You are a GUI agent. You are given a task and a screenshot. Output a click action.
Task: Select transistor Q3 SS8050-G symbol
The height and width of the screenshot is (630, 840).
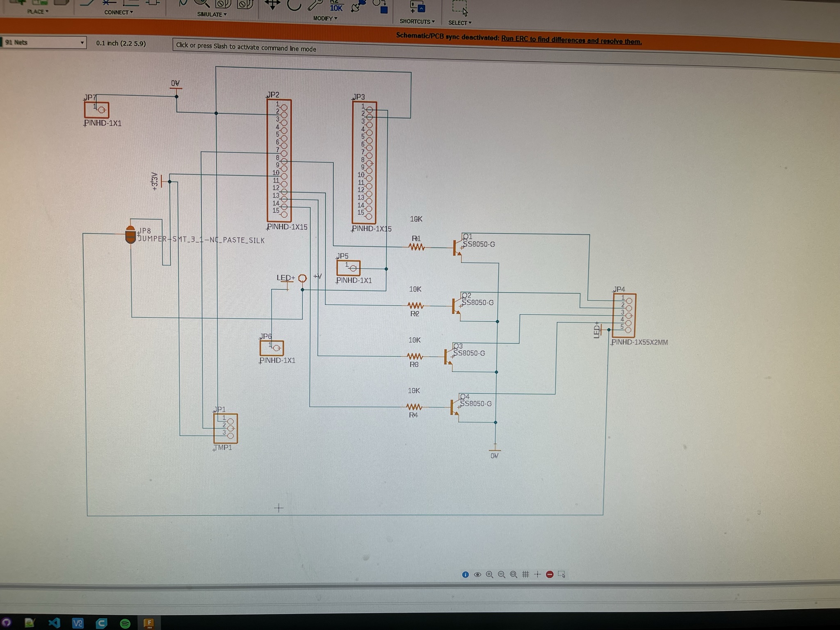(x=449, y=357)
